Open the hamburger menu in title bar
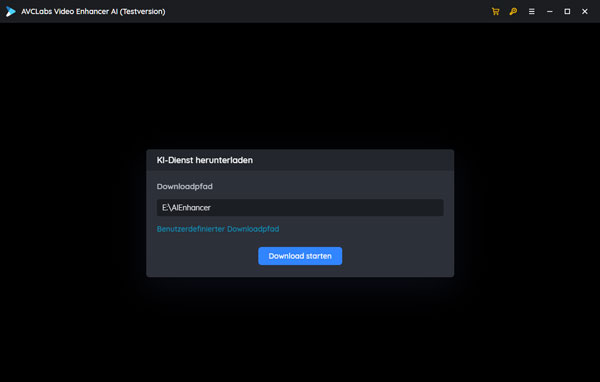 532,11
